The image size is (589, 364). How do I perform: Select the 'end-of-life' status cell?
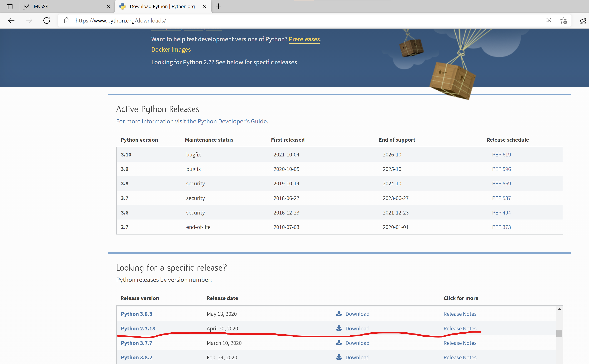(198, 227)
